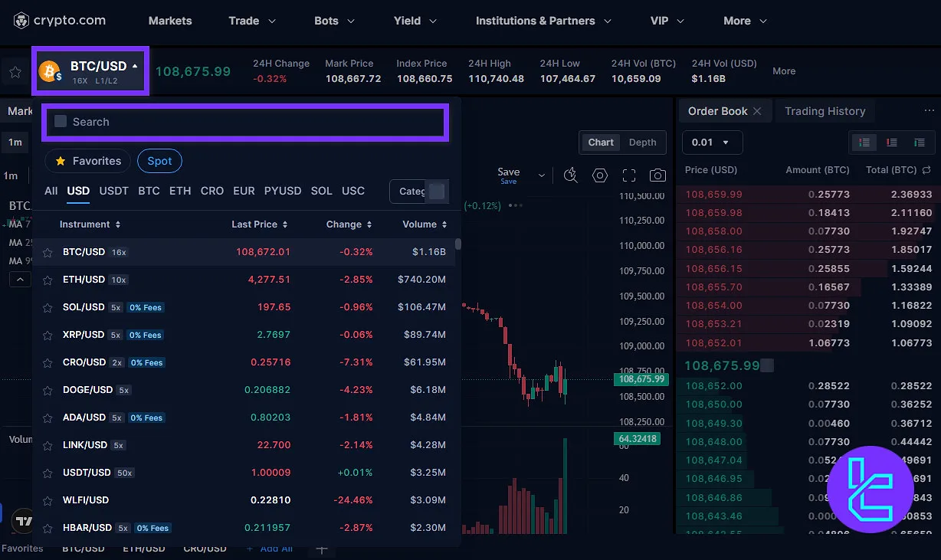Enter fullscreen chart mode
Viewport: 941px width, 560px height.
pos(629,175)
